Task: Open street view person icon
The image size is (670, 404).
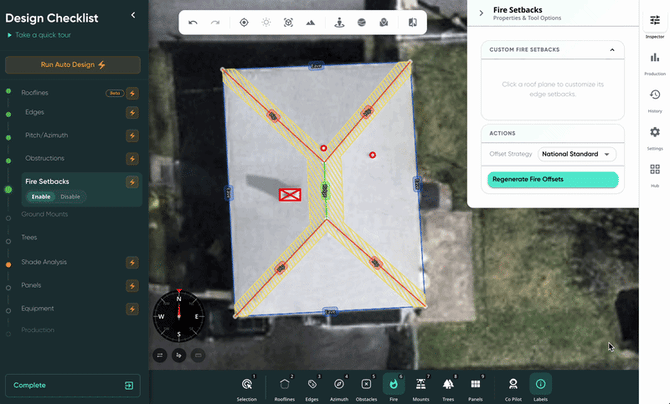Action: 339,23
